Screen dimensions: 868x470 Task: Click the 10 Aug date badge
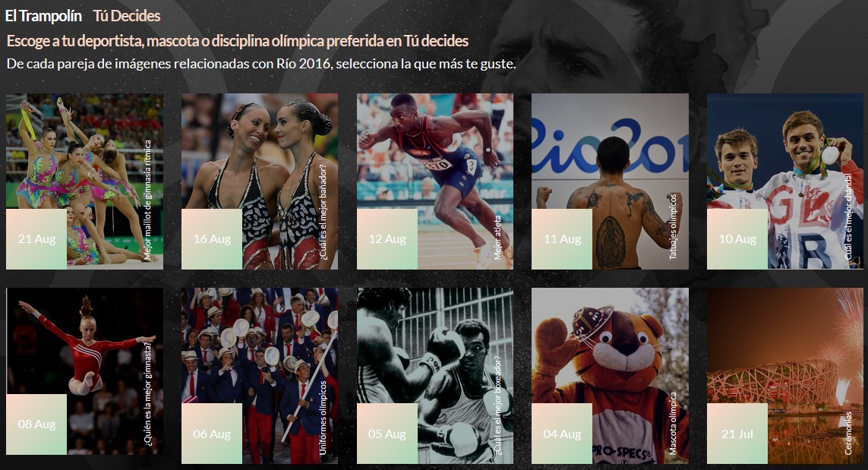737,239
